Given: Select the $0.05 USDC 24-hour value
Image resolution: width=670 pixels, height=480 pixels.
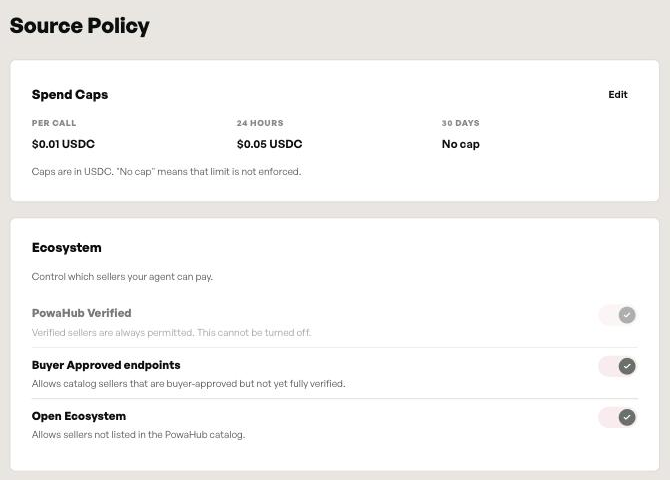Looking at the screenshot, I should 270,144.
